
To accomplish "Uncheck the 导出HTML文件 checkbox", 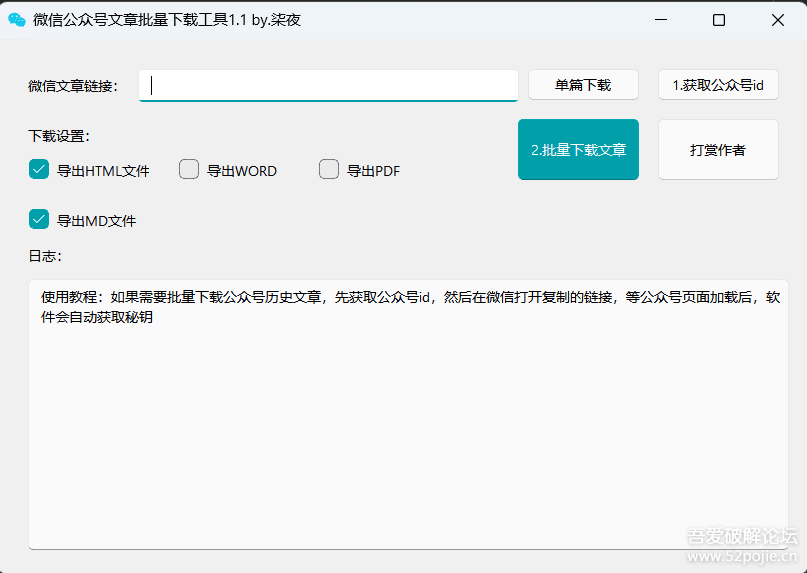I will tap(39, 170).
